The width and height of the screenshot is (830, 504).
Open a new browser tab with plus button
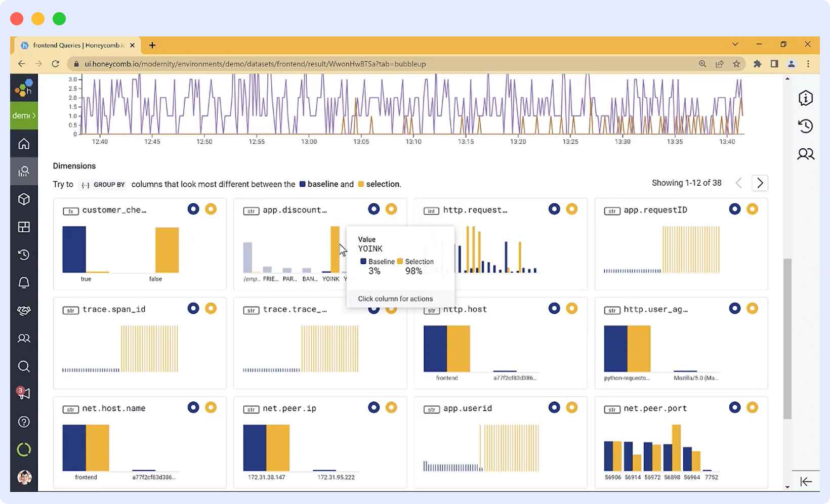[x=152, y=45]
